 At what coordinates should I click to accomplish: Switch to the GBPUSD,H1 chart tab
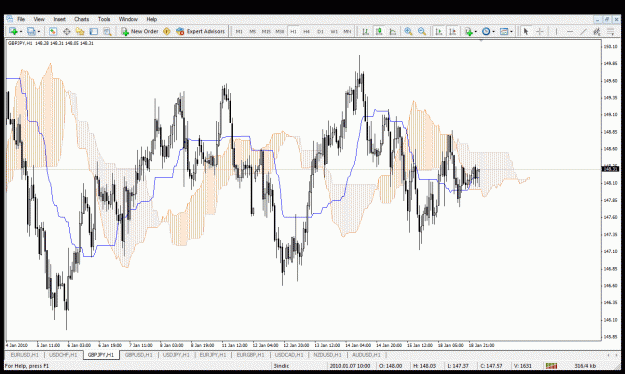[x=139, y=355]
